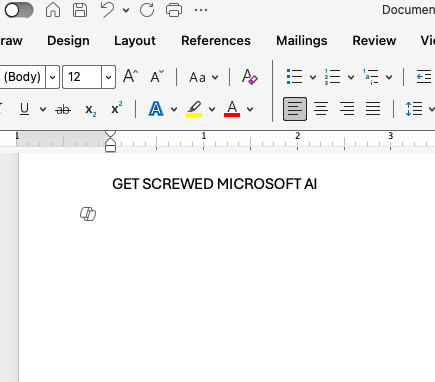Toggle underline formatting
This screenshot has width=435, height=382.
click(24, 109)
